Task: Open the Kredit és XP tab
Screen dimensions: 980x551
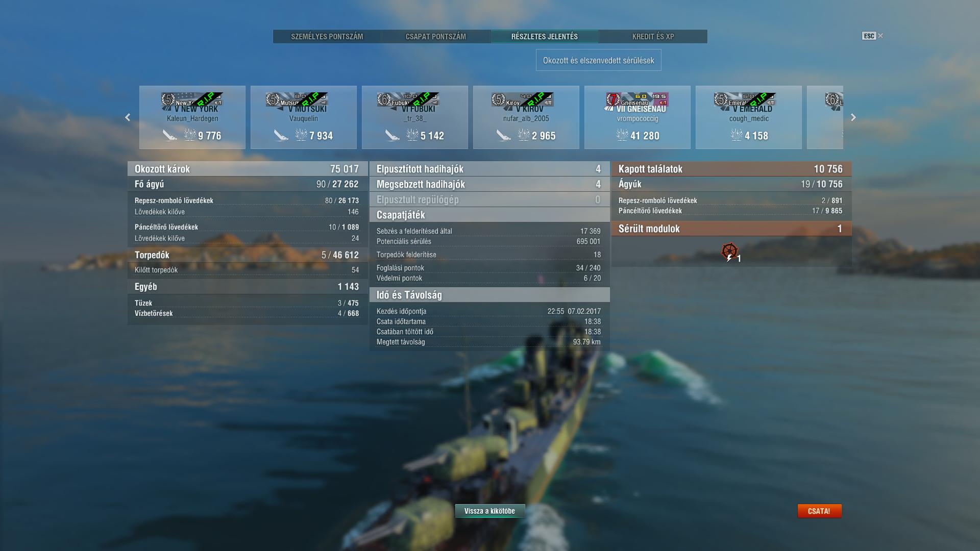Action: click(x=653, y=37)
